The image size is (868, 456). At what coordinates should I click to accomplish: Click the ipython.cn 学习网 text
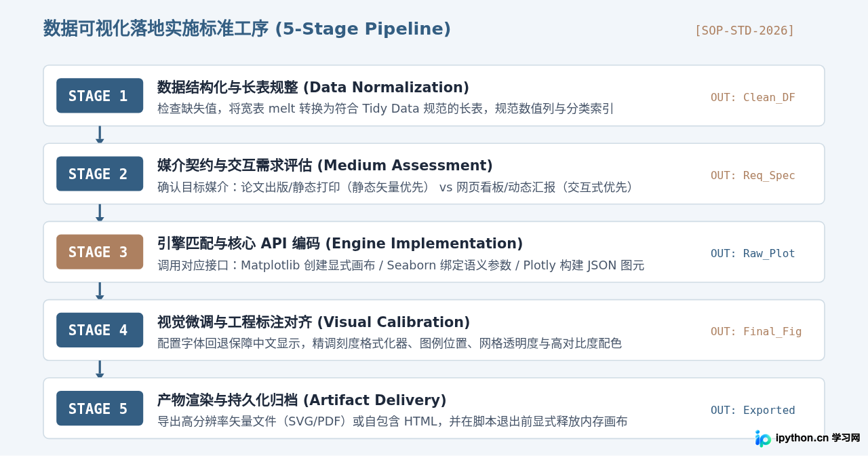(x=818, y=438)
